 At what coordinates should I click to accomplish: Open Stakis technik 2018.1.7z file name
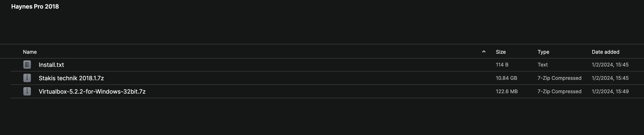pos(71,78)
